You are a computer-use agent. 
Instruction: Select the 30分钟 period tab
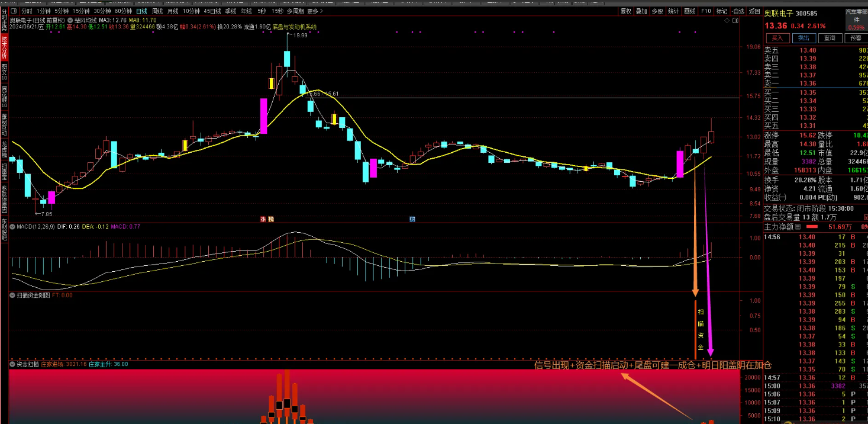[102, 11]
